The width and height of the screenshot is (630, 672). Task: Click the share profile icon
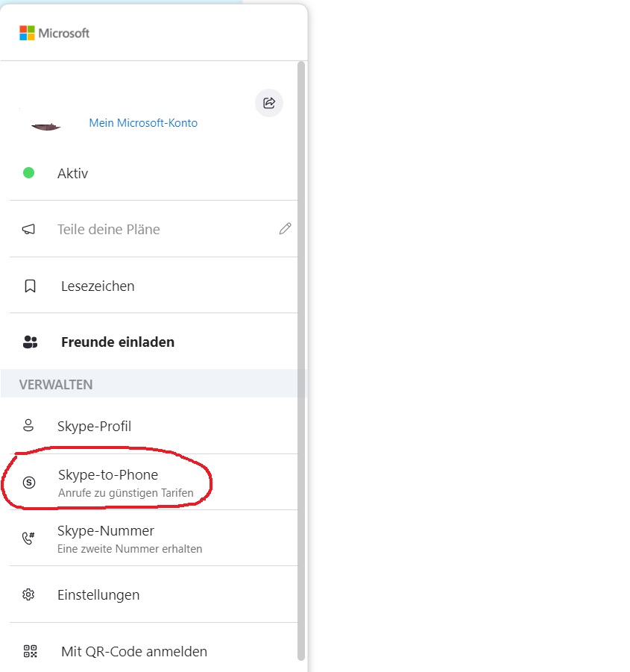tap(269, 103)
